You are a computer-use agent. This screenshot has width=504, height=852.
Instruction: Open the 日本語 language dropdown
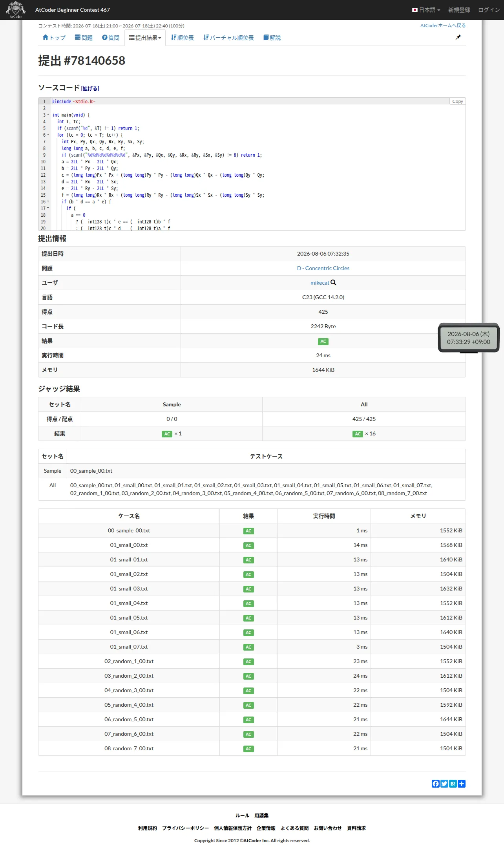(426, 10)
